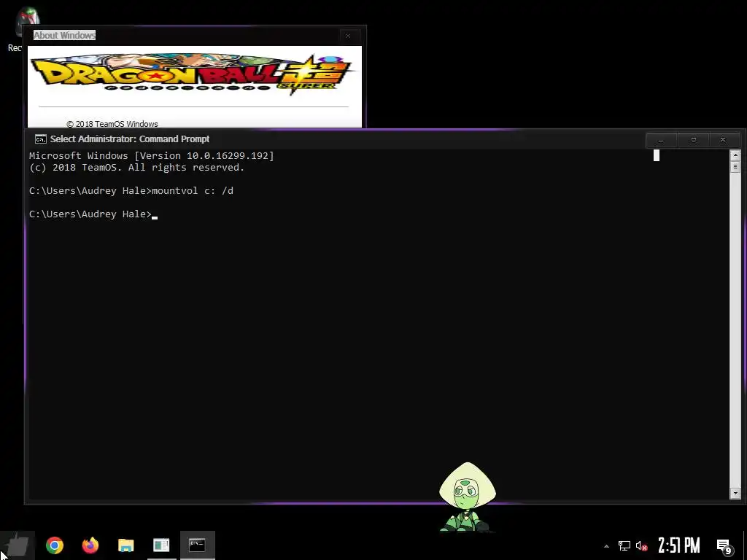Click the green Peridot desktop mascot
The image size is (747, 560).
(468, 497)
